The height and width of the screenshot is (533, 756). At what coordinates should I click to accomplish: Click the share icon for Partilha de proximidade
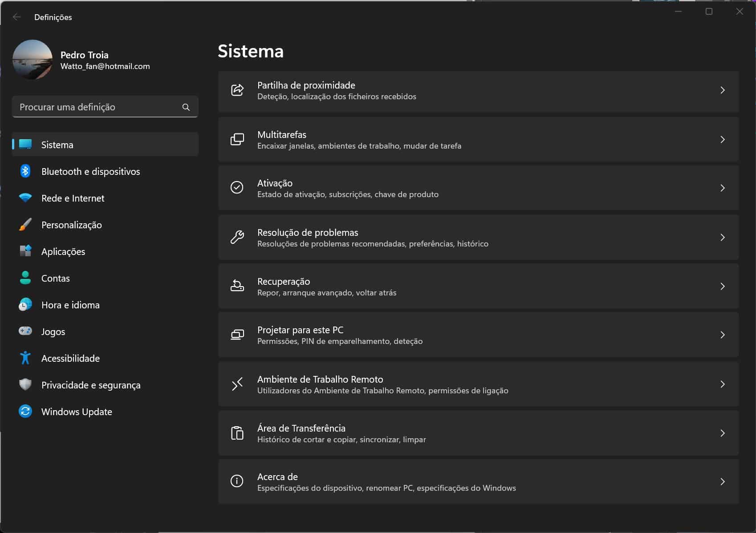click(x=237, y=90)
